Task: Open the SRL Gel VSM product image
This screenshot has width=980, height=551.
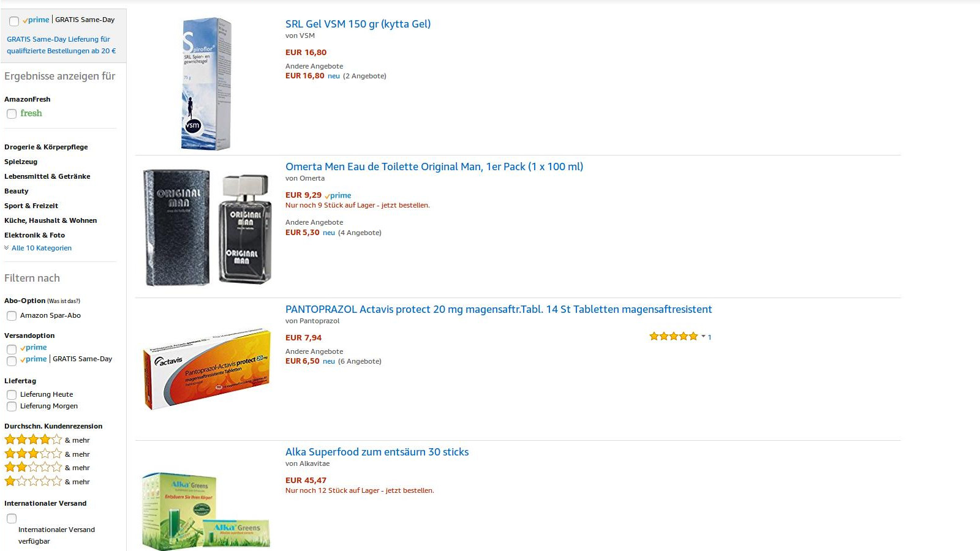Action: 206,84
